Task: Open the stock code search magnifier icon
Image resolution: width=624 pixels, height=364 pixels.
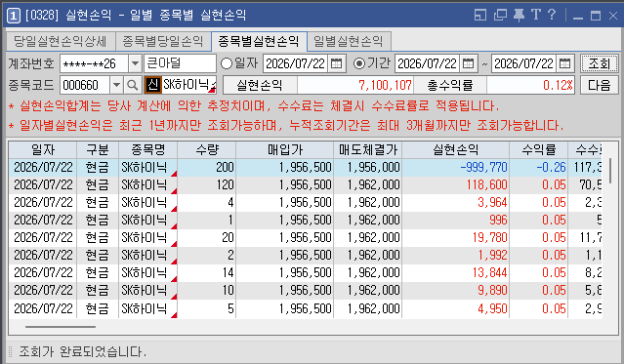Action: point(133,85)
